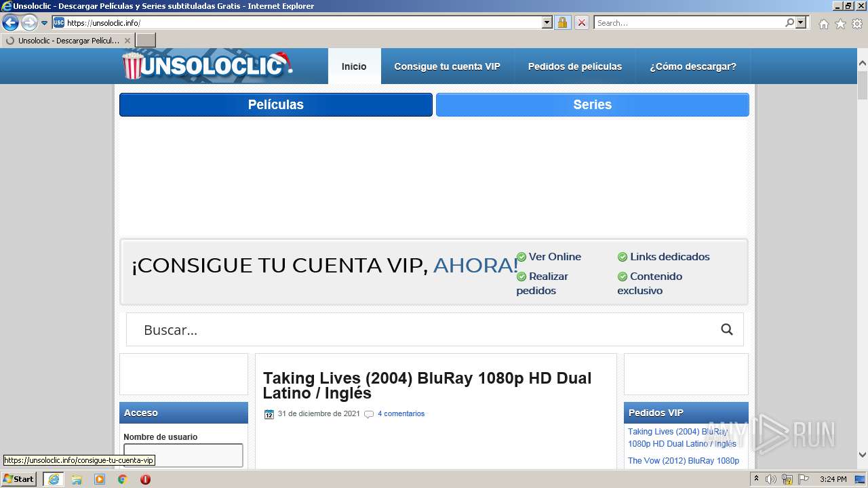
Task: Click the vertical scrollbar thumb
Action: point(863,85)
